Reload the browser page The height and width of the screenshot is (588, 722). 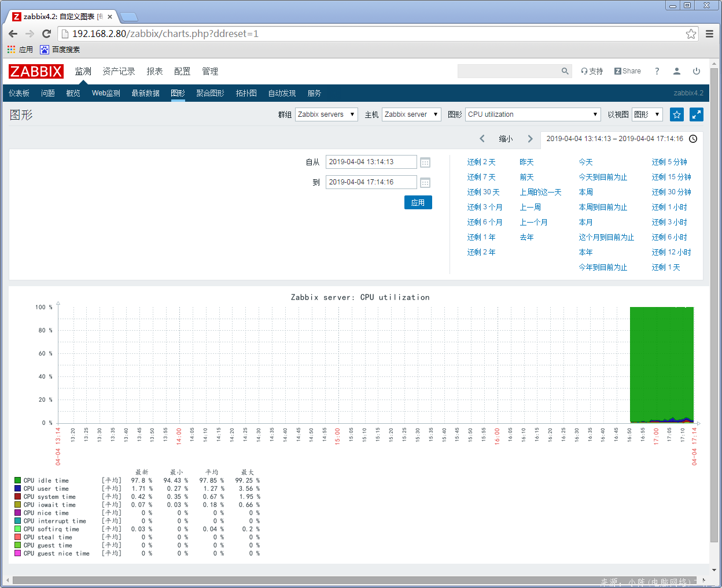[x=47, y=34]
